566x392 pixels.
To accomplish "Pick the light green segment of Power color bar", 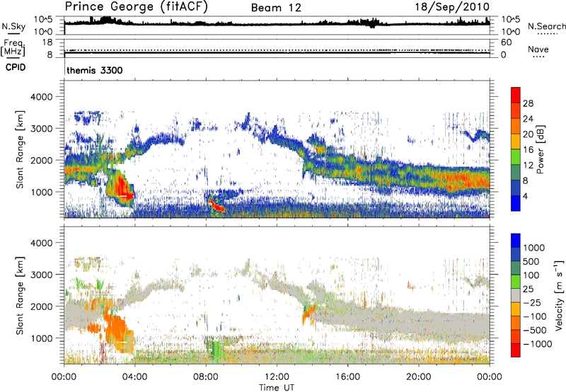I will 516,157.
